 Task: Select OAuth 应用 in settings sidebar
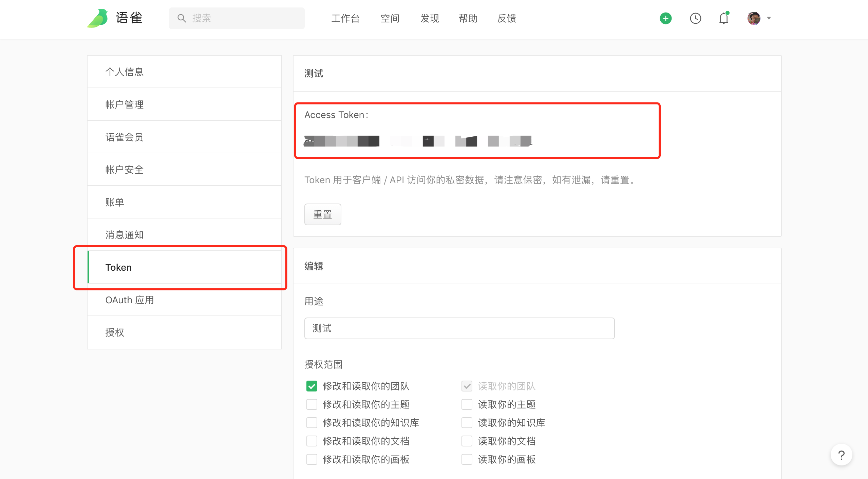[x=184, y=300]
